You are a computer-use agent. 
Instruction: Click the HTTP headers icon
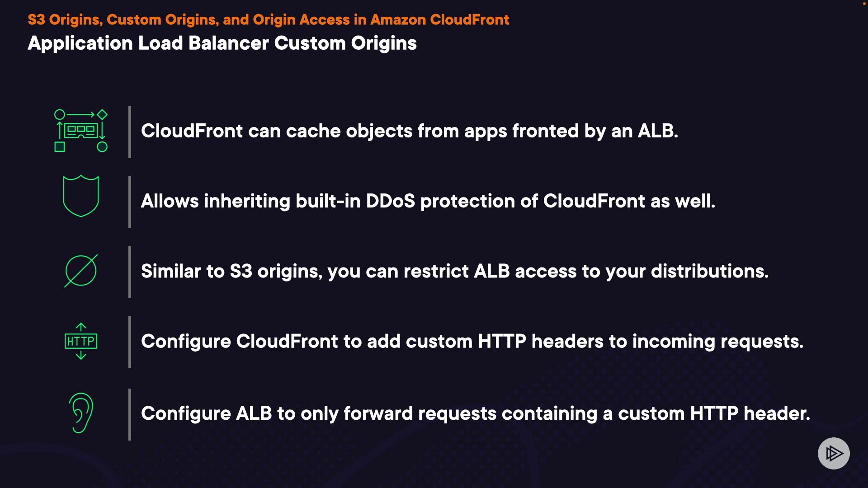click(80, 341)
